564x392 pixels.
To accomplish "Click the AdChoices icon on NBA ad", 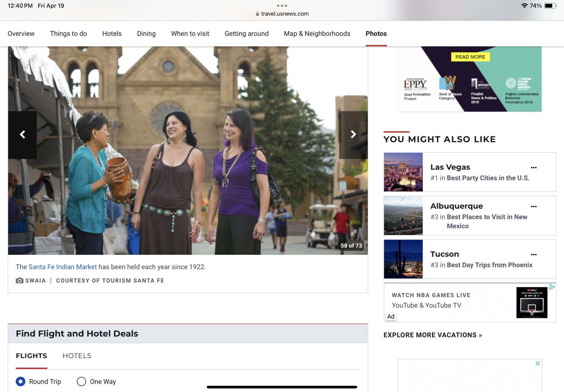I will tap(552, 287).
